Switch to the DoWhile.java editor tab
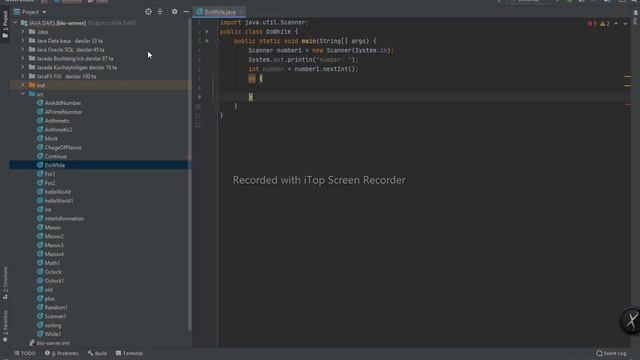 pyautogui.click(x=220, y=12)
